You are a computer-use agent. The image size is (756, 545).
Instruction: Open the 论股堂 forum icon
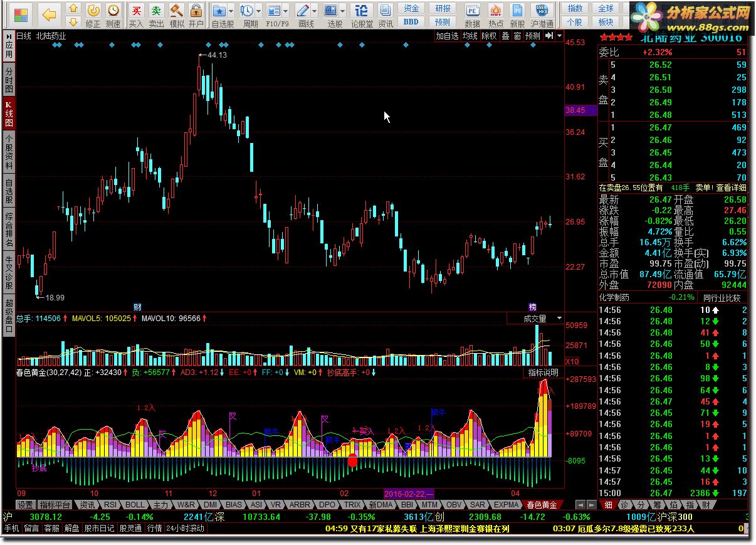coord(362,11)
